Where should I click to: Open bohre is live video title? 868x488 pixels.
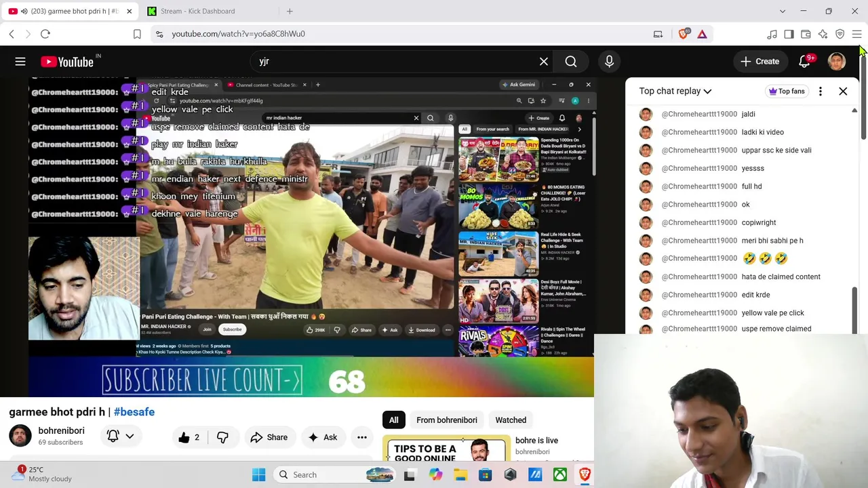click(536, 441)
